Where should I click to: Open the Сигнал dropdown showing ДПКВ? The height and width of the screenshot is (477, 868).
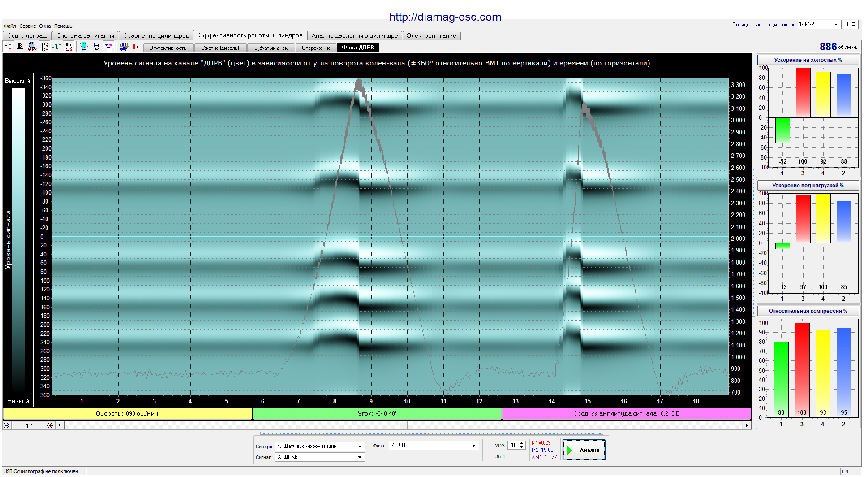(x=360, y=457)
